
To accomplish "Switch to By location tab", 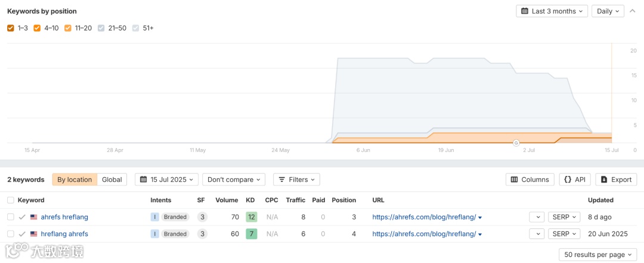I will click(75, 180).
